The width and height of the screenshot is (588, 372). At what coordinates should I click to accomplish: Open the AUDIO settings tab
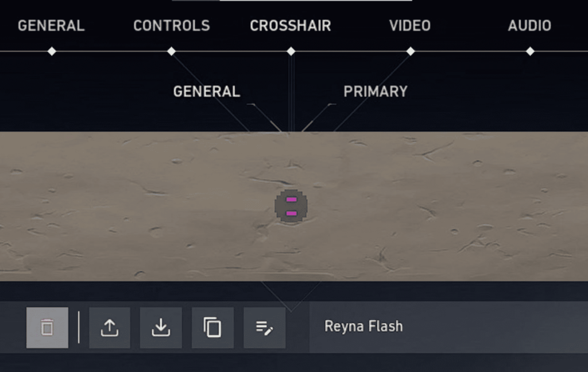point(529,26)
